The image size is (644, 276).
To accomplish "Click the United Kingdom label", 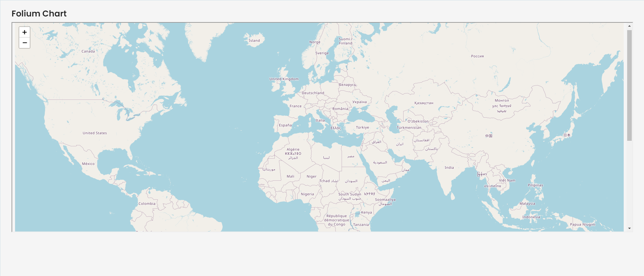I will 284,79.
